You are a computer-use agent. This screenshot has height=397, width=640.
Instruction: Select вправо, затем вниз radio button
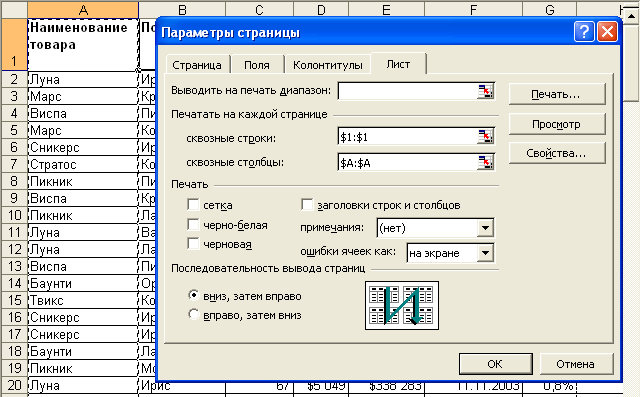(x=194, y=314)
